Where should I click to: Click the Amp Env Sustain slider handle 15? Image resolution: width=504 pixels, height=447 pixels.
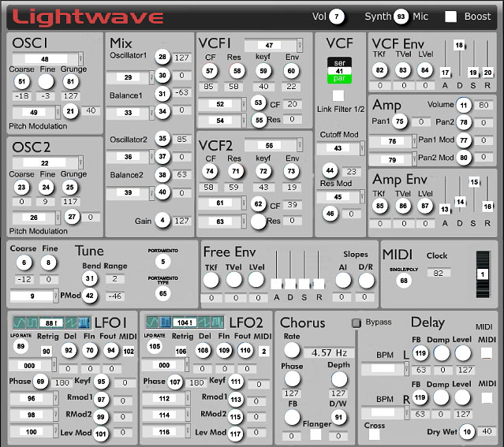pyautogui.click(x=474, y=182)
